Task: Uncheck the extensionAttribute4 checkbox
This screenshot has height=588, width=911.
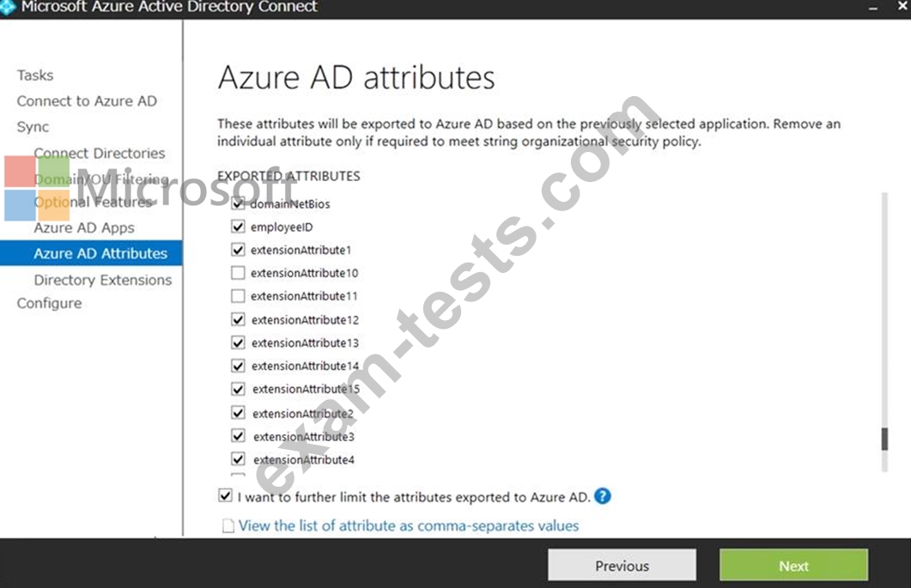Action: [x=238, y=459]
